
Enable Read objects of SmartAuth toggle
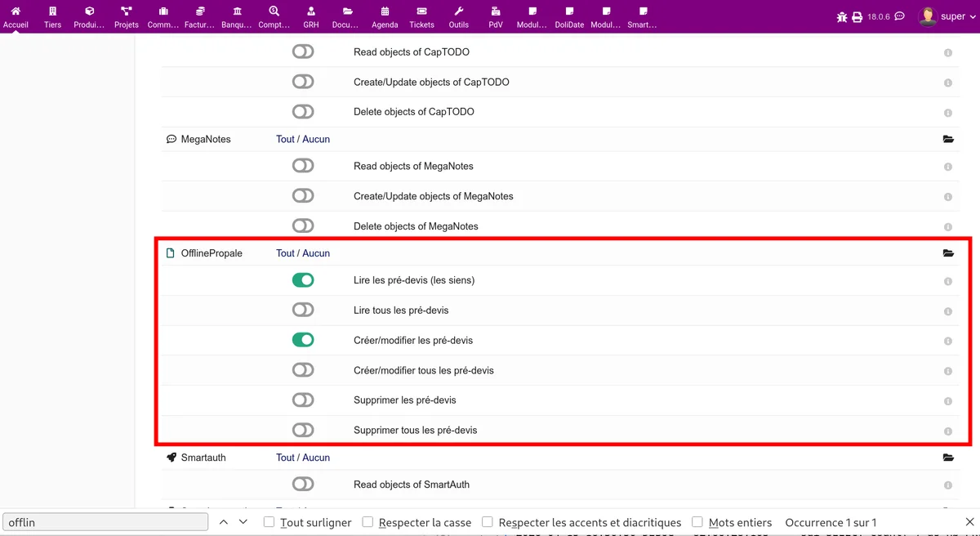pos(303,485)
